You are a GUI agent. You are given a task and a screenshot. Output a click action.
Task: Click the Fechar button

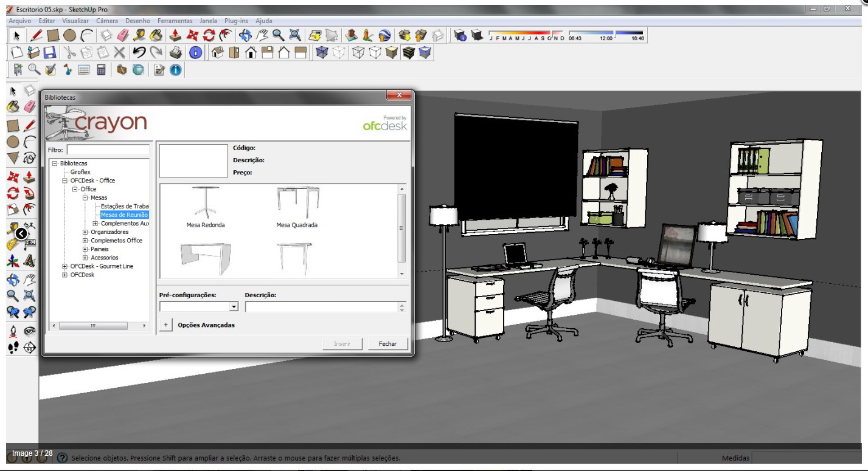tap(387, 343)
